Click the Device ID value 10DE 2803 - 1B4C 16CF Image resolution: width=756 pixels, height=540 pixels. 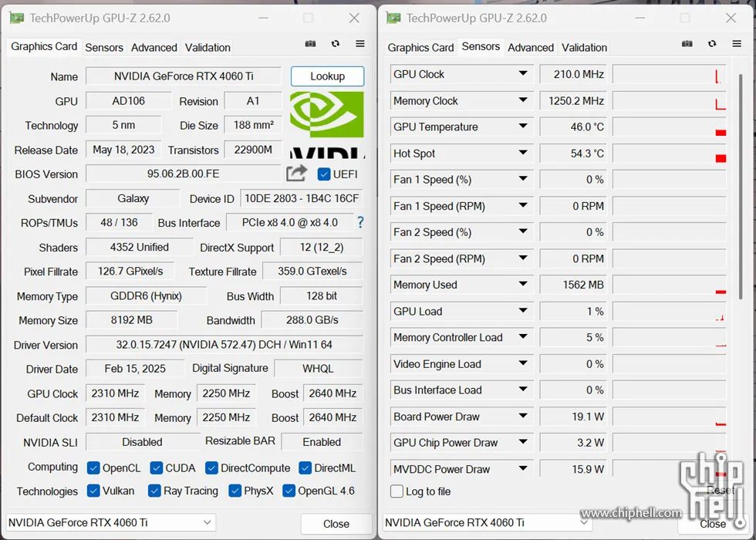pyautogui.click(x=302, y=199)
